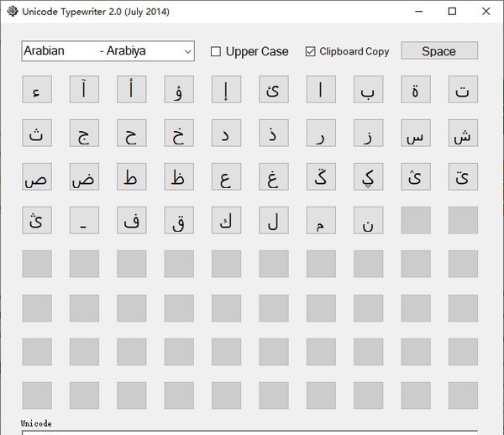This screenshot has width=504, height=435.
Task: Insert the ain (ع) letter
Action: (226, 176)
